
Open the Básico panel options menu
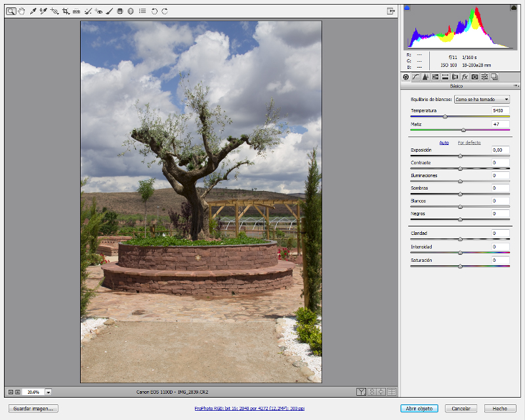pos(516,86)
